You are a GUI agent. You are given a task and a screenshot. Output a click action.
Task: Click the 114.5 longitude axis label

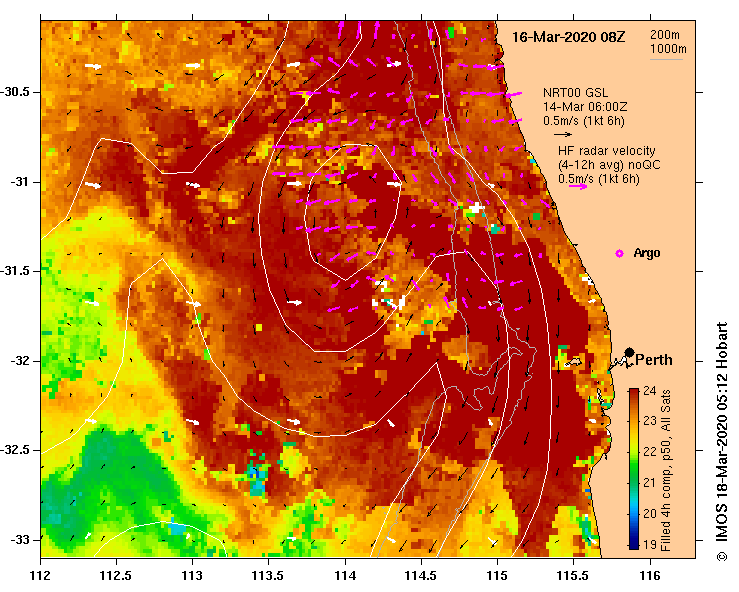click(421, 576)
